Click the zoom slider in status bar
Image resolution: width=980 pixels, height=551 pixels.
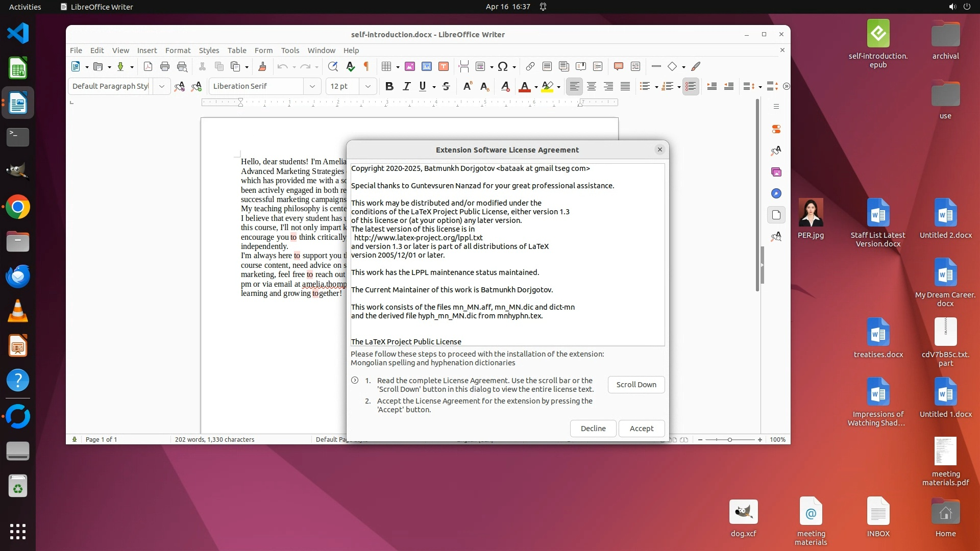click(729, 439)
